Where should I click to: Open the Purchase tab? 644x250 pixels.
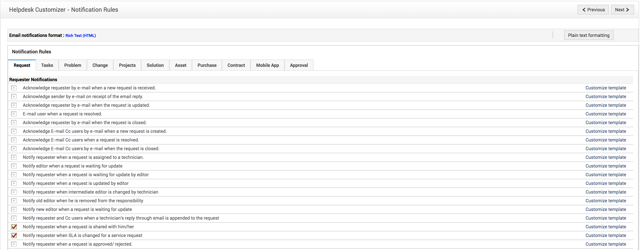click(207, 65)
